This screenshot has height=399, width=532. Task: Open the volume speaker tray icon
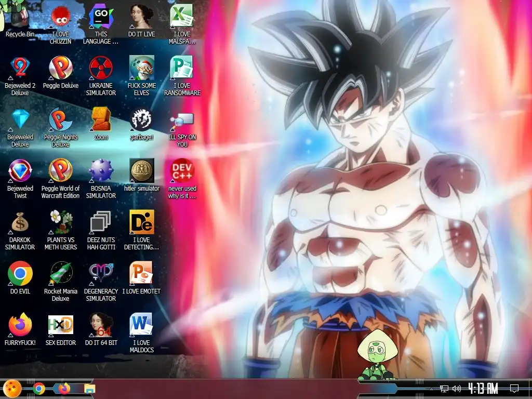click(456, 389)
